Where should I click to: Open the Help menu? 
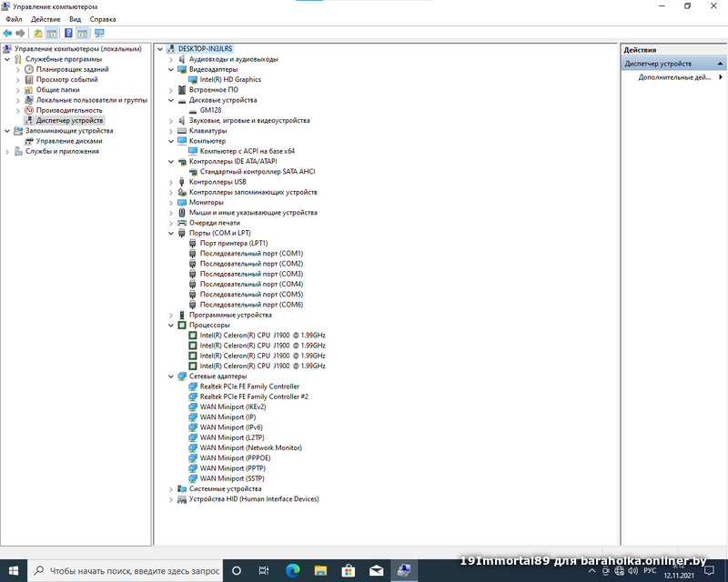click(103, 19)
